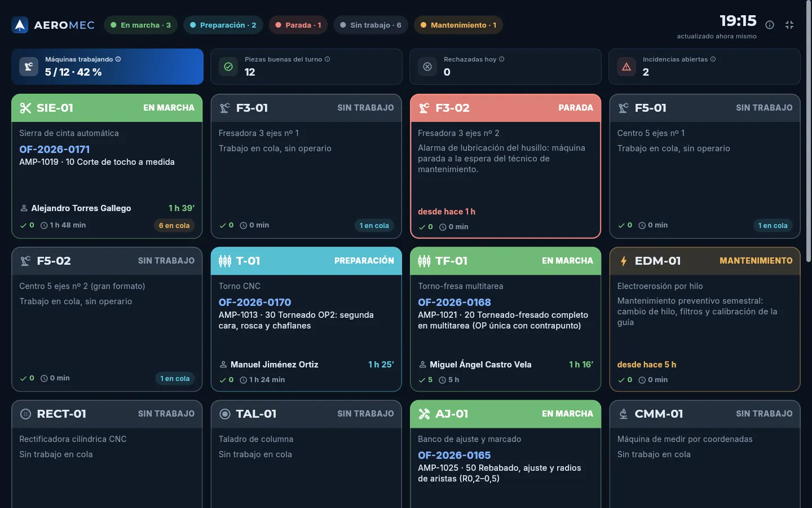Click the probe icon on the CMM-01 card
The height and width of the screenshot is (508, 812).
624,414
